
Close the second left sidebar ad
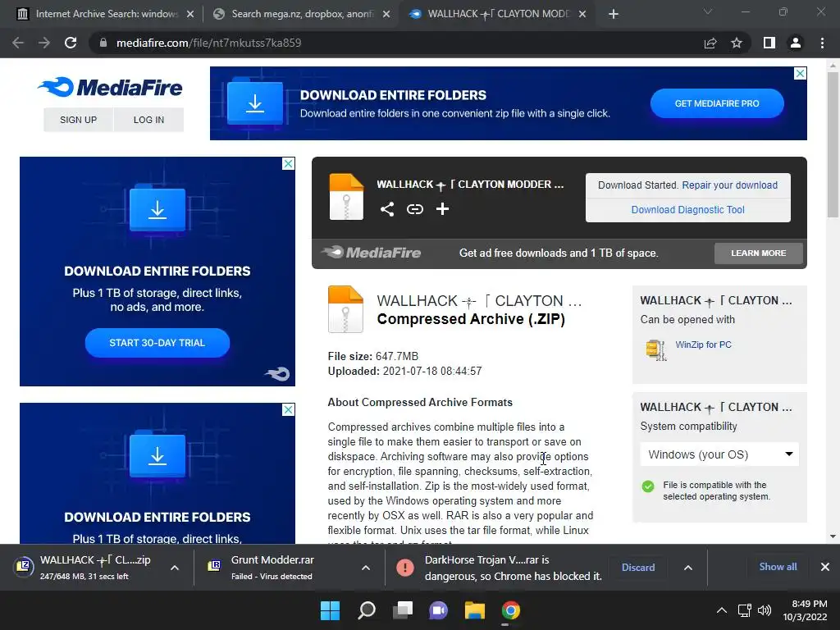pos(288,410)
